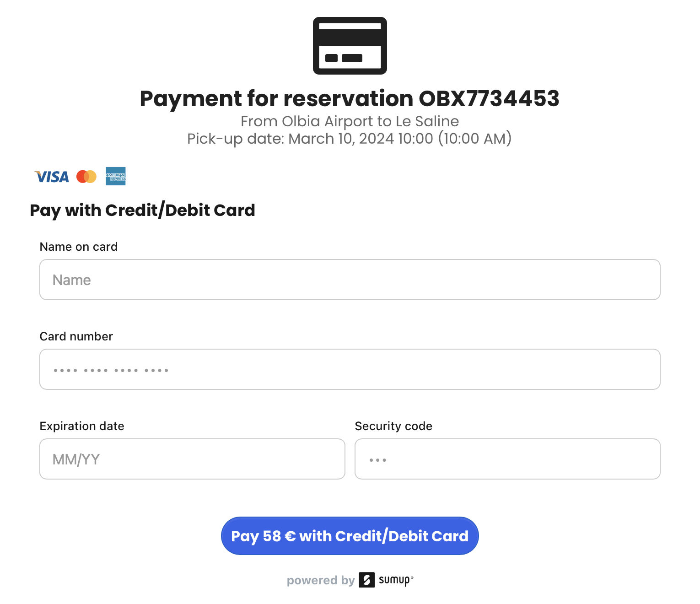Click the pick-up date line
700x604 pixels.
350,139
